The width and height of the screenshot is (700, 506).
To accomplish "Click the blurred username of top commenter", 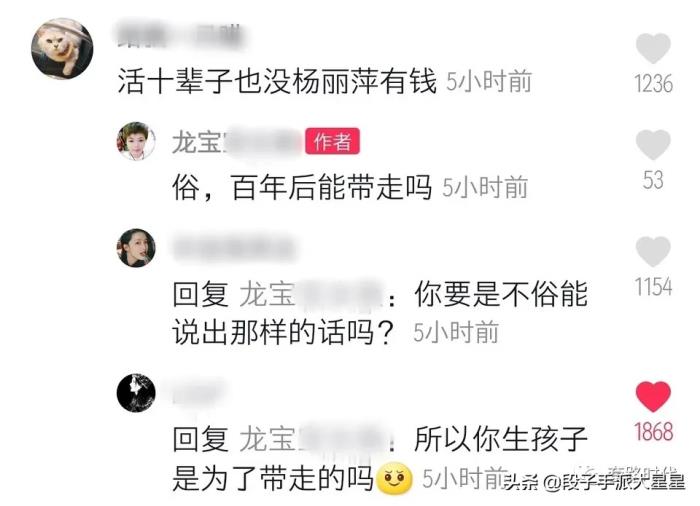I will [x=180, y=34].
